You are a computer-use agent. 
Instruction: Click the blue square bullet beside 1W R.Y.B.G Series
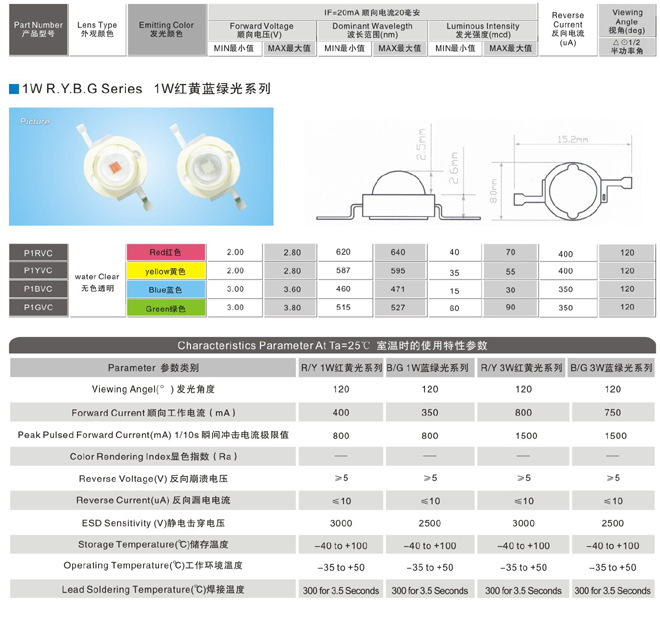[x=13, y=88]
